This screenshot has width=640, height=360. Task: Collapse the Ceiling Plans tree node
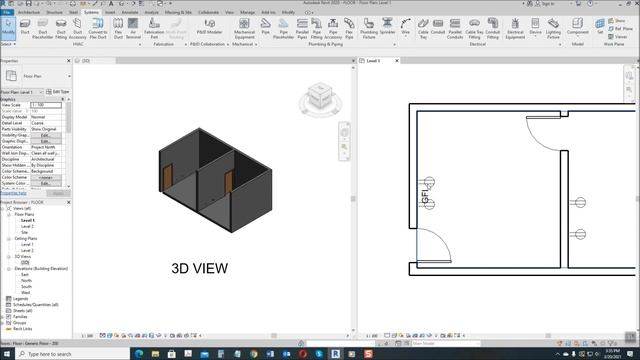coord(9,238)
